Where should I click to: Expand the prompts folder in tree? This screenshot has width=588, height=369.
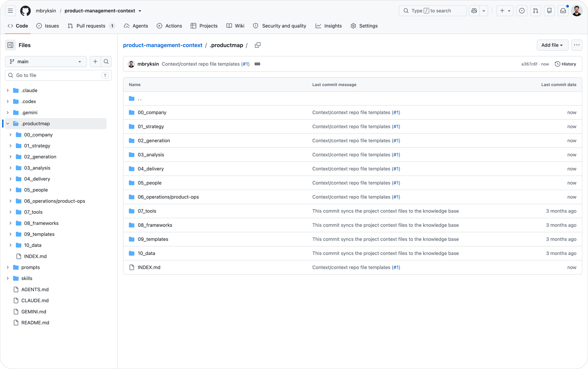click(x=8, y=267)
